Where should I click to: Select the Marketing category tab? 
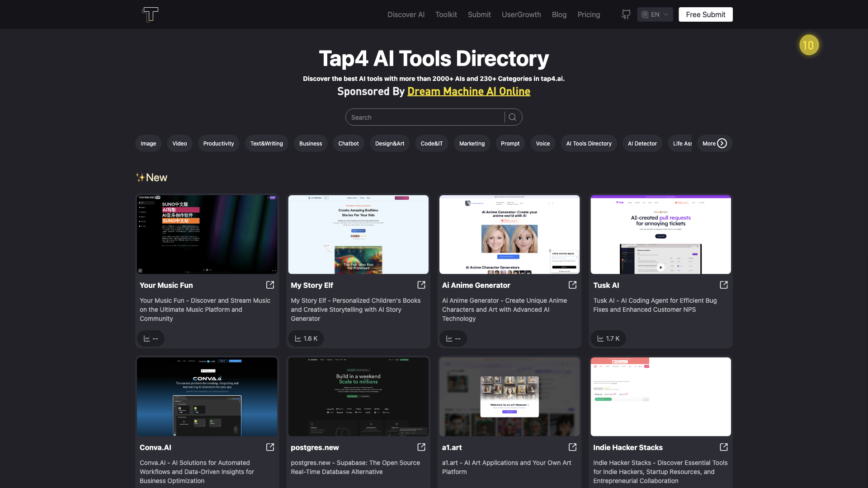tap(472, 143)
